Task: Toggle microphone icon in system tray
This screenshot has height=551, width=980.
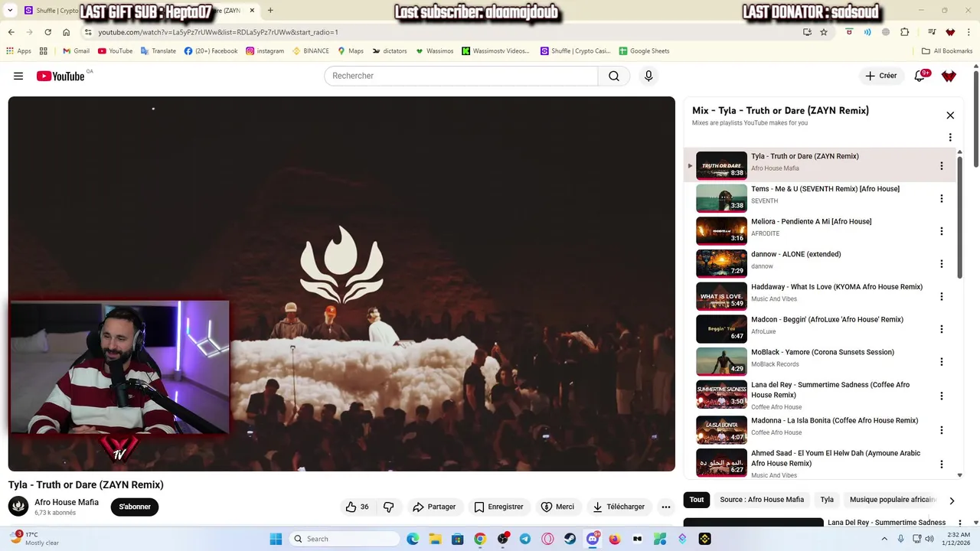Action: (x=900, y=539)
